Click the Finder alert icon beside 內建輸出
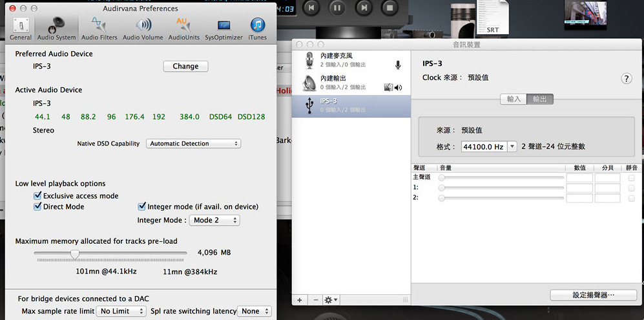 click(388, 87)
